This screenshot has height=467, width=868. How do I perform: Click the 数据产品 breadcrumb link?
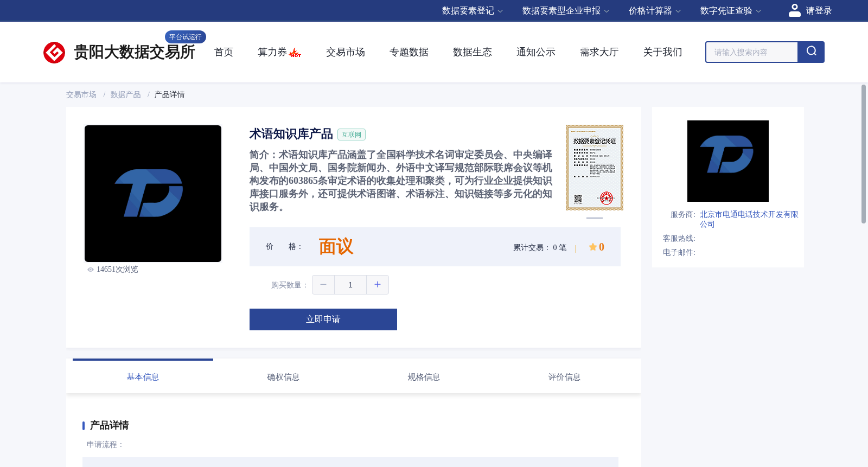point(126,95)
